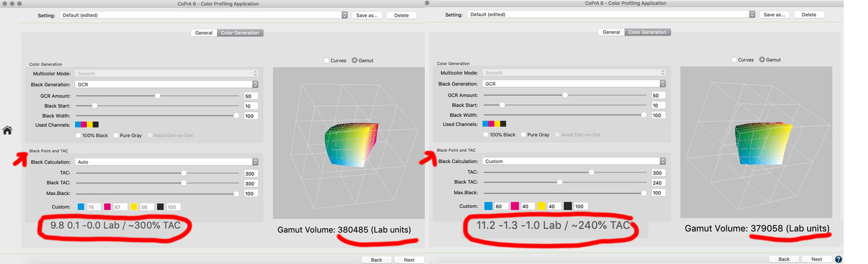Click the 3D gamut preview in left window
This screenshot has height=264, width=868.
(348, 143)
